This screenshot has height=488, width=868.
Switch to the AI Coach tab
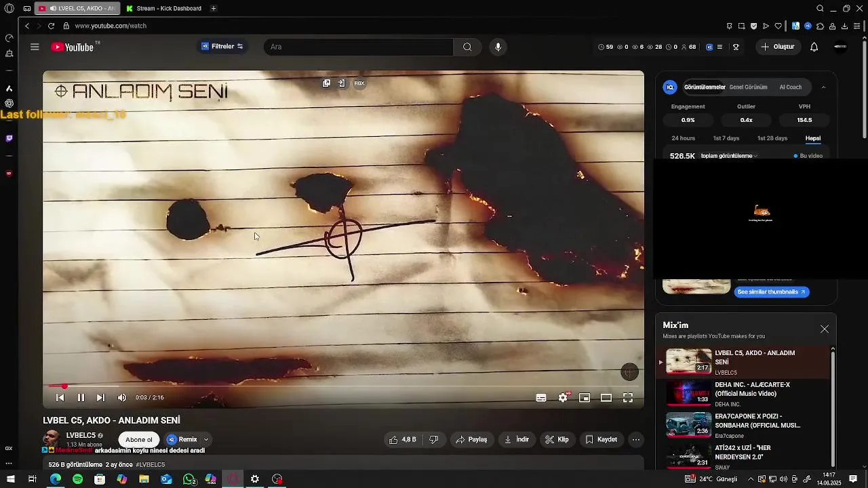(791, 87)
